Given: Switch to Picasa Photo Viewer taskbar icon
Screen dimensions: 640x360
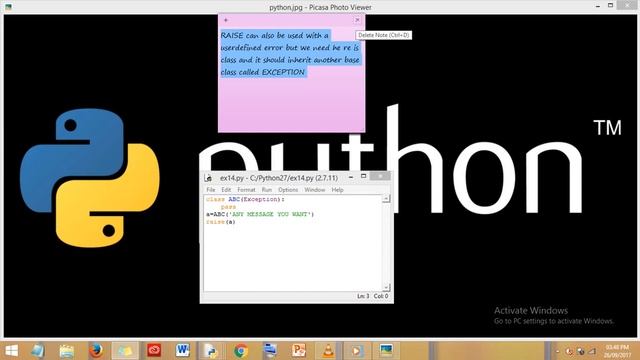Looking at the screenshot, I should coord(386,351).
